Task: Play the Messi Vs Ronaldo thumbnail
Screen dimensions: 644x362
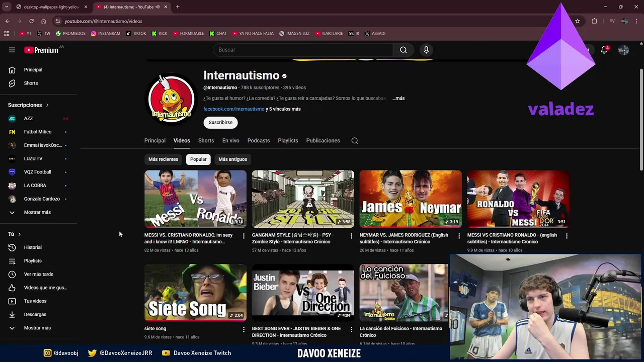Action: coord(195,199)
